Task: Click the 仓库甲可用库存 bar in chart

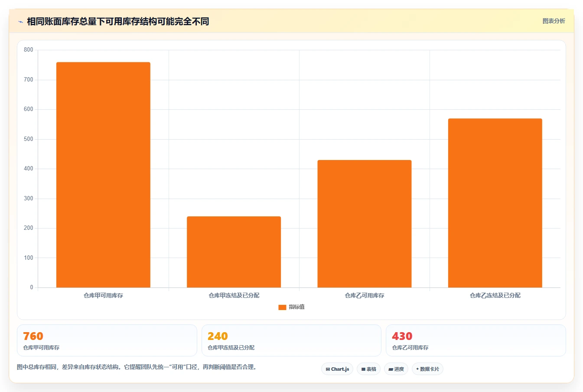Action: click(103, 175)
